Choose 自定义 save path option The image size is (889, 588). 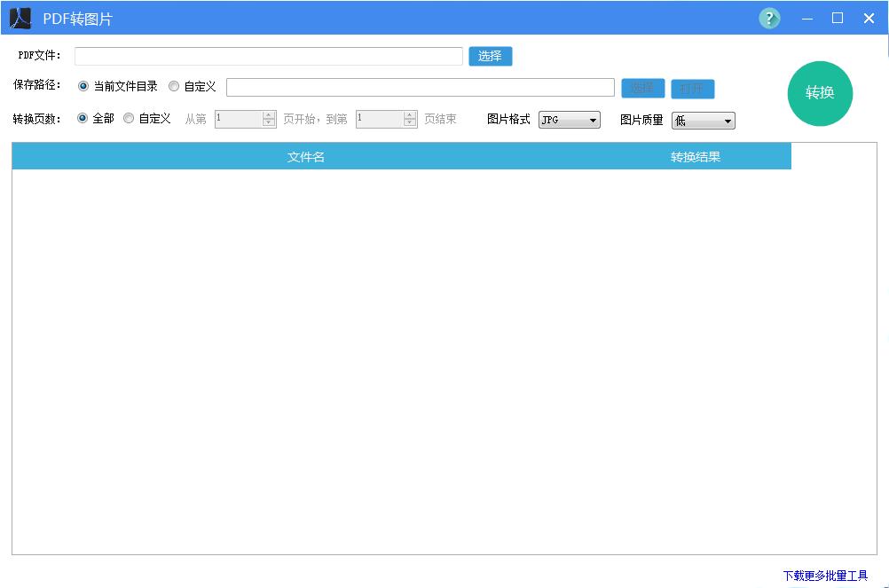point(174,87)
